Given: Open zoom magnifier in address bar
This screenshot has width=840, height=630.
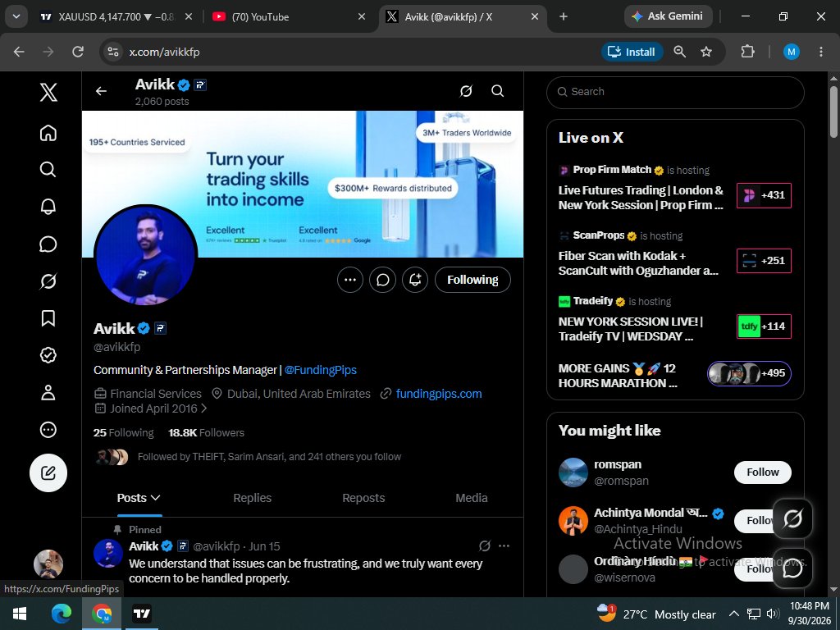Looking at the screenshot, I should (680, 52).
